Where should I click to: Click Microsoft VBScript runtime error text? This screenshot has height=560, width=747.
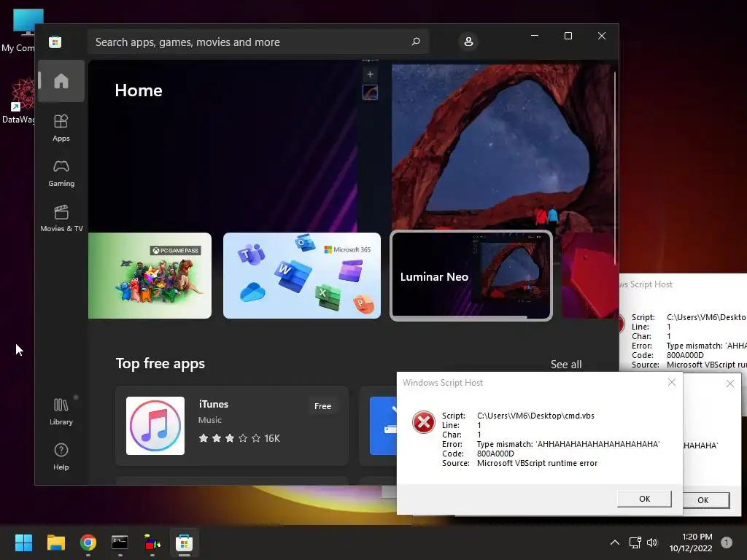(537, 463)
